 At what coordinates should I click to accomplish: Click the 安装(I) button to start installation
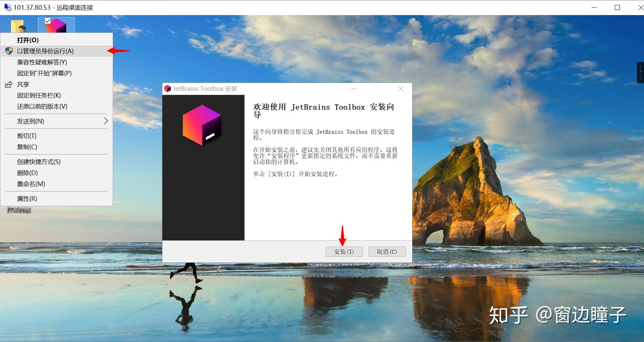click(344, 251)
